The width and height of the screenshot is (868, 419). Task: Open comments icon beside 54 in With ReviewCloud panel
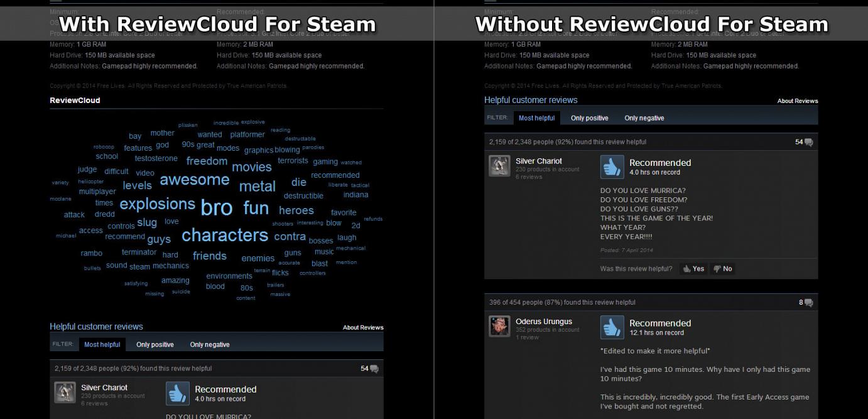pyautogui.click(x=374, y=369)
